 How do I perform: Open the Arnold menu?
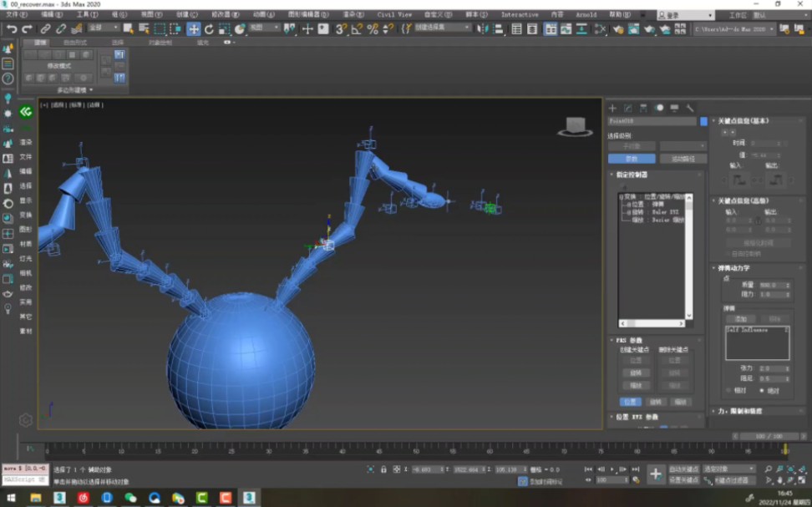(586, 14)
